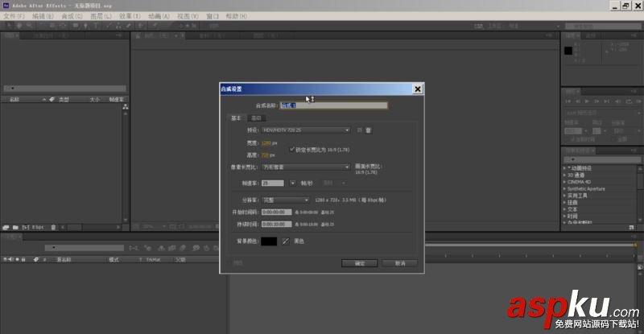Open the pixel aspect ratio dropdown
This screenshot has width=644, height=334.
(x=306, y=167)
